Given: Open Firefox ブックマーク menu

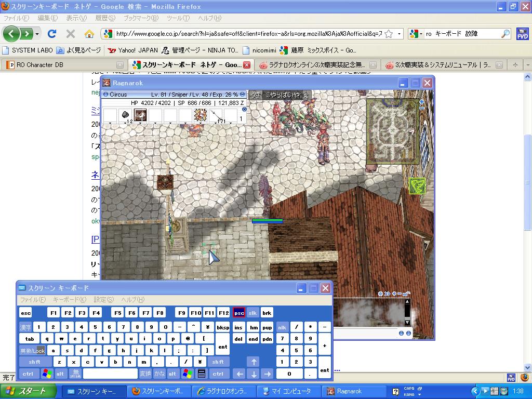Looking at the screenshot, I should coord(141,18).
